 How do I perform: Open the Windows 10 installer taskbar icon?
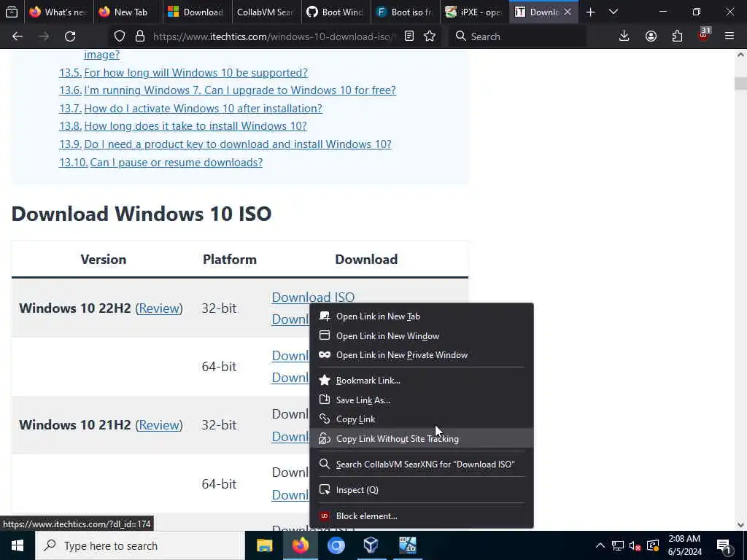[x=407, y=545]
